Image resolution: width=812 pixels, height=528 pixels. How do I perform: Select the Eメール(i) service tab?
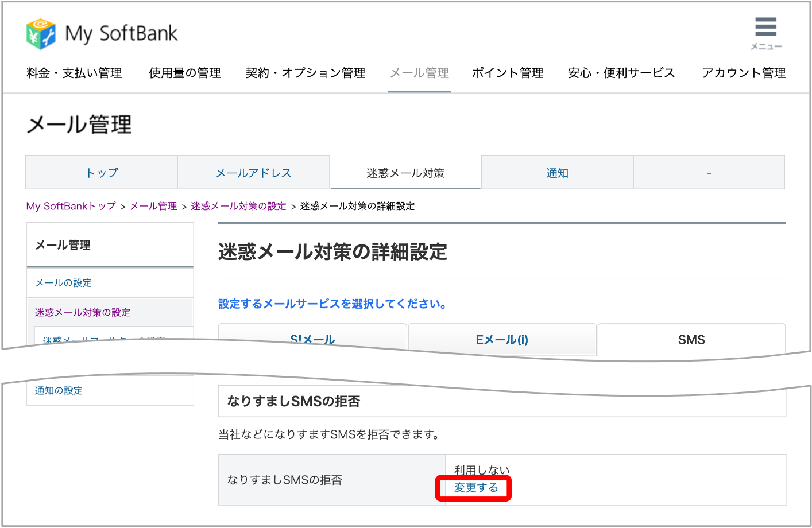[502, 340]
